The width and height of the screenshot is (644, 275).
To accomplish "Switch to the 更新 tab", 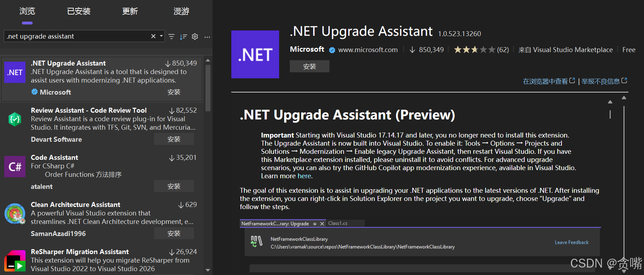I will tap(130, 11).
